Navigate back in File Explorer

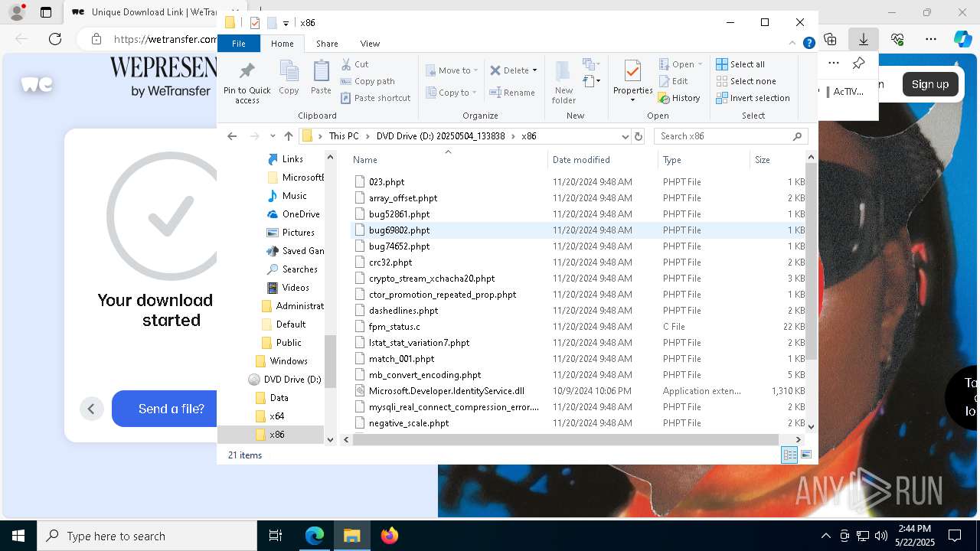click(232, 136)
